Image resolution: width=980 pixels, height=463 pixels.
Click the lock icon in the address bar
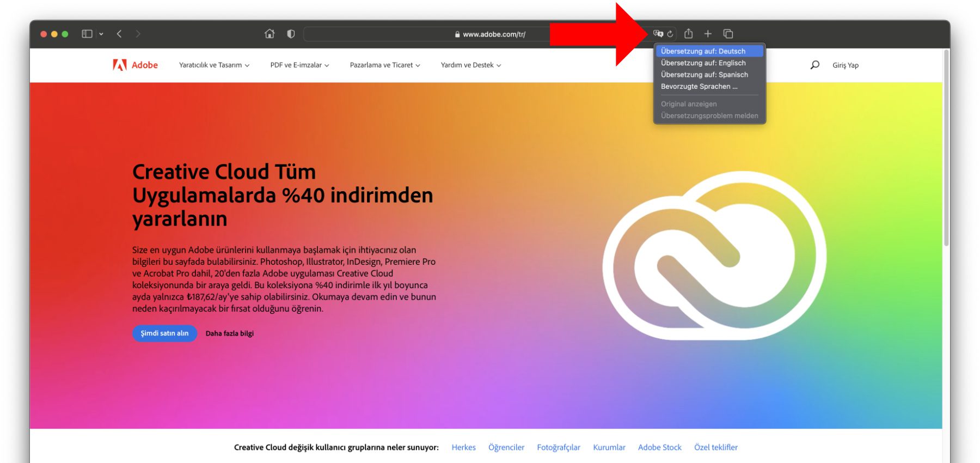click(457, 34)
